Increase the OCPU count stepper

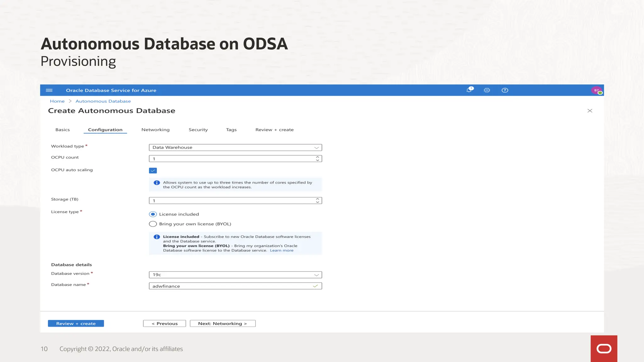318,157
